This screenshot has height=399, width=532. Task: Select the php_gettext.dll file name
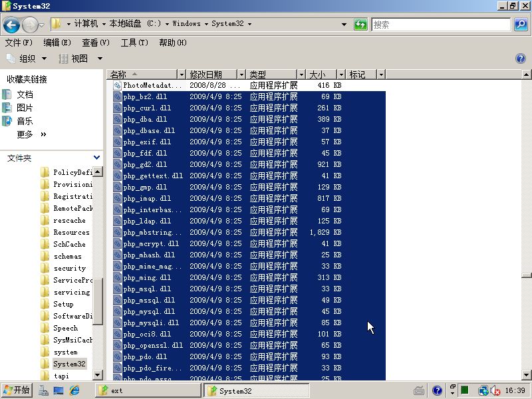pos(153,176)
